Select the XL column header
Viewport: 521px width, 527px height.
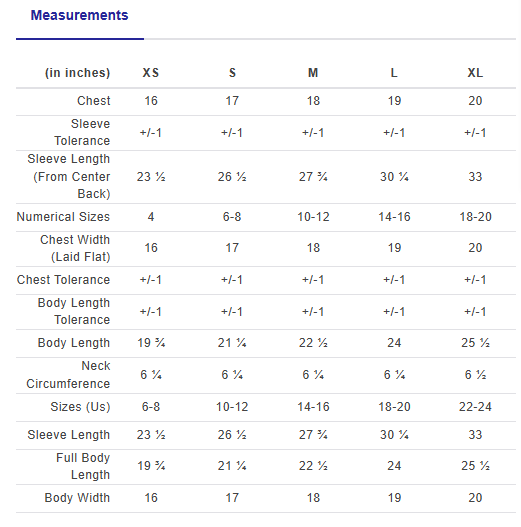pyautogui.click(x=475, y=73)
